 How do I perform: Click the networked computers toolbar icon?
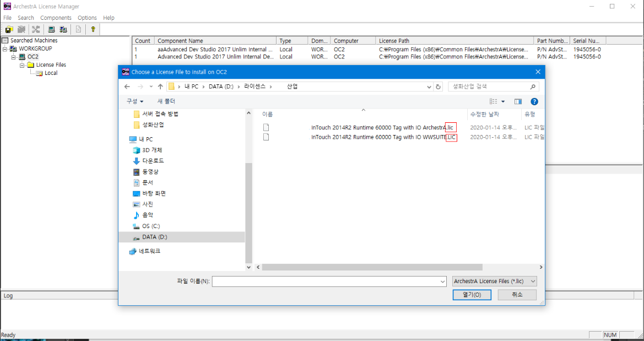(x=63, y=29)
